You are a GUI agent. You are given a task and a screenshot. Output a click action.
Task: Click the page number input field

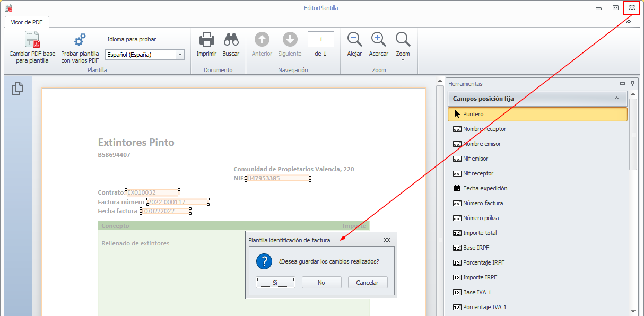(321, 39)
